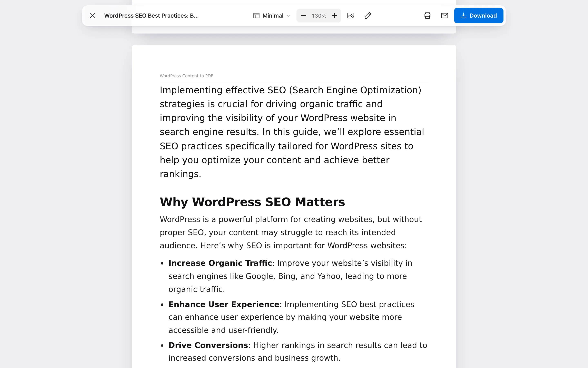This screenshot has height=368, width=588.
Task: Send by email using the envelope icon
Action: pyautogui.click(x=444, y=16)
